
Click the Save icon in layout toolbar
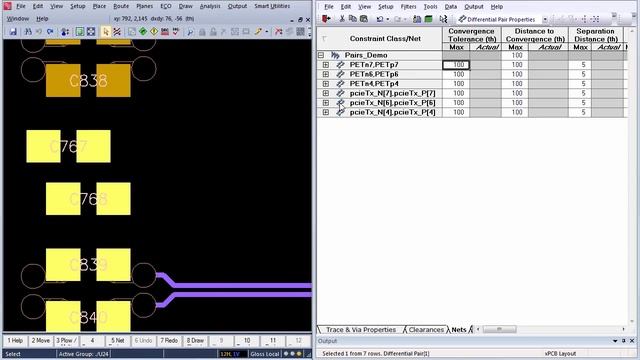[x=13, y=31]
